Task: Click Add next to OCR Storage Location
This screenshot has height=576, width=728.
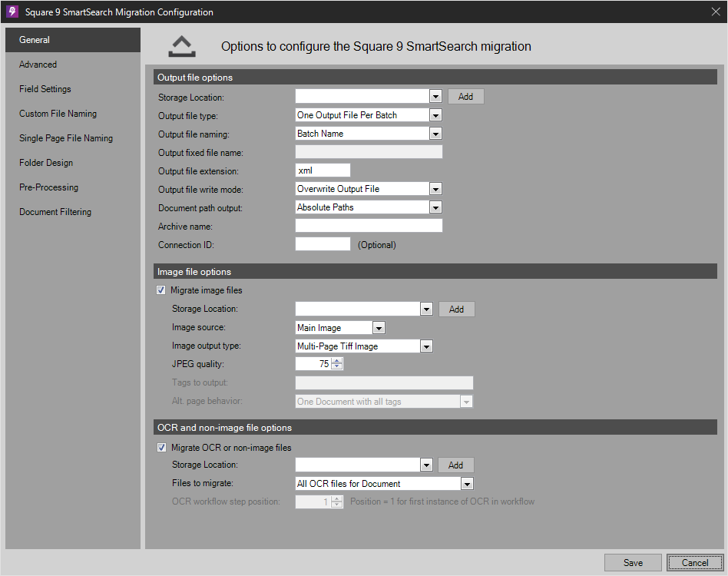Action: 456,465
